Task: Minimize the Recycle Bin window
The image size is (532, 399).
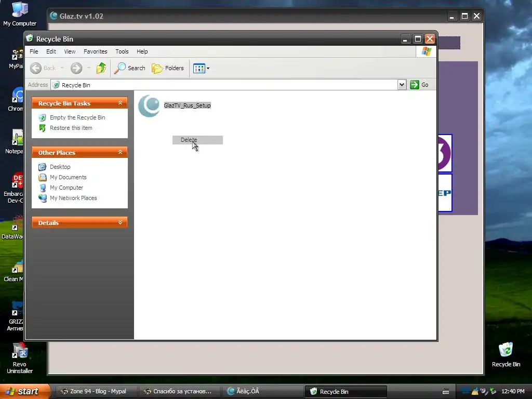Action: tap(405, 39)
